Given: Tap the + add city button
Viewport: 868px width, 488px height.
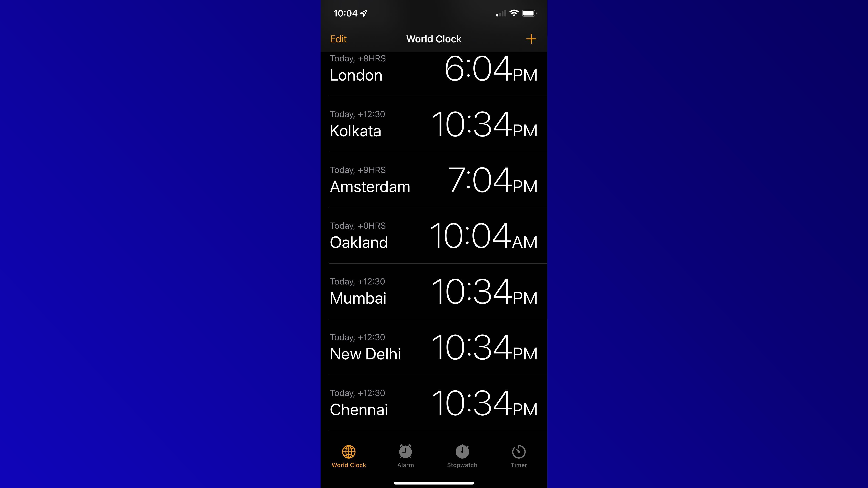Looking at the screenshot, I should click(x=531, y=39).
